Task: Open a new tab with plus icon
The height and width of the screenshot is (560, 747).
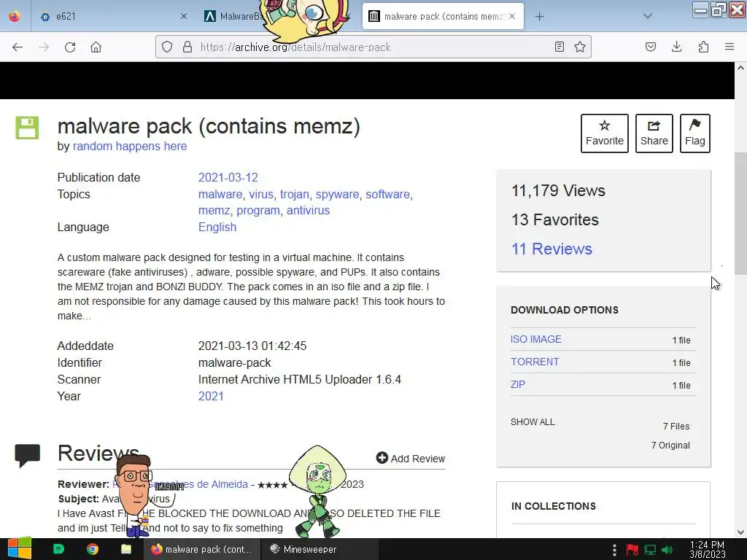Action: (x=539, y=17)
